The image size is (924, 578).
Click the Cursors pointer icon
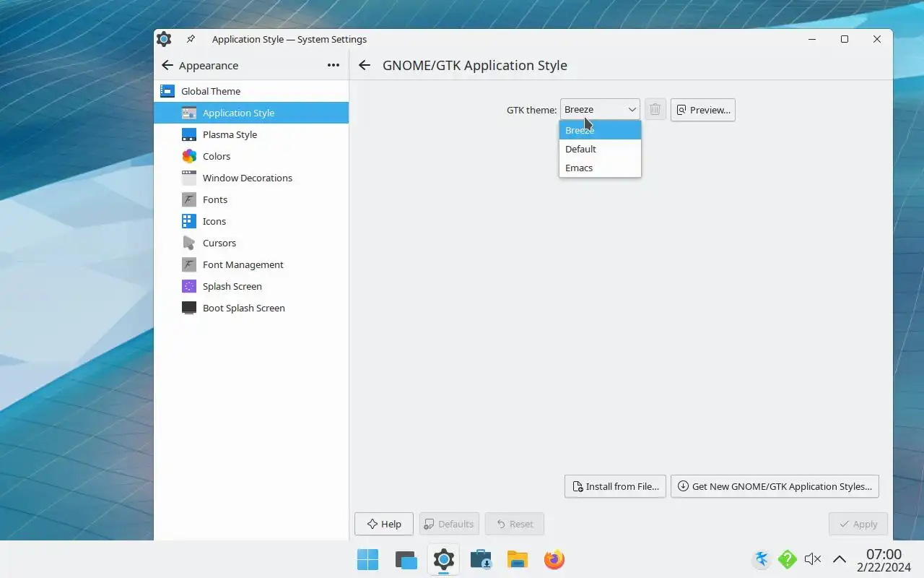tap(189, 243)
